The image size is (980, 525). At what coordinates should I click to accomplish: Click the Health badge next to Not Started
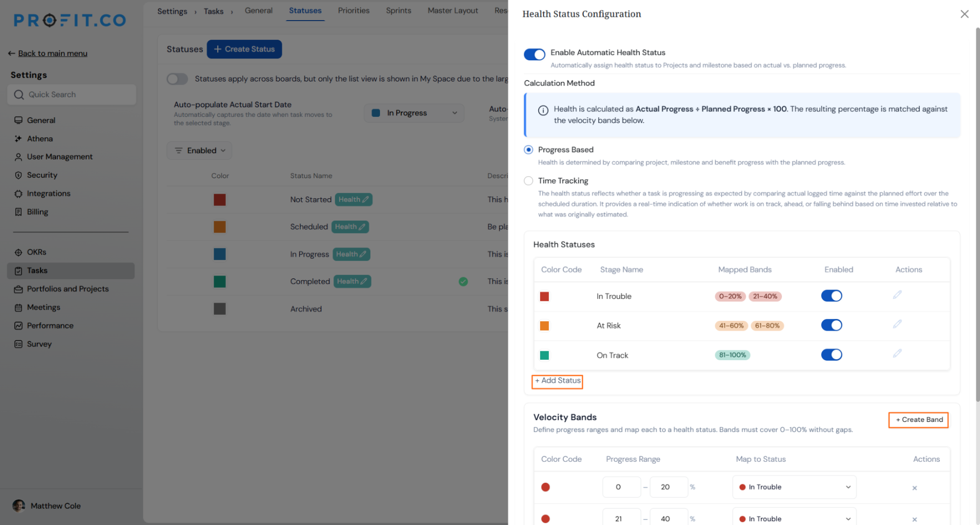point(353,200)
